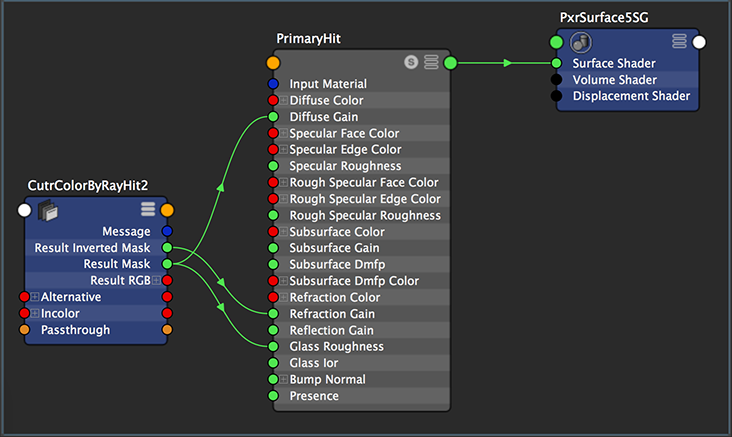Click the Passthrough orange input port
Viewport: 732px width, 437px height.
click(24, 330)
